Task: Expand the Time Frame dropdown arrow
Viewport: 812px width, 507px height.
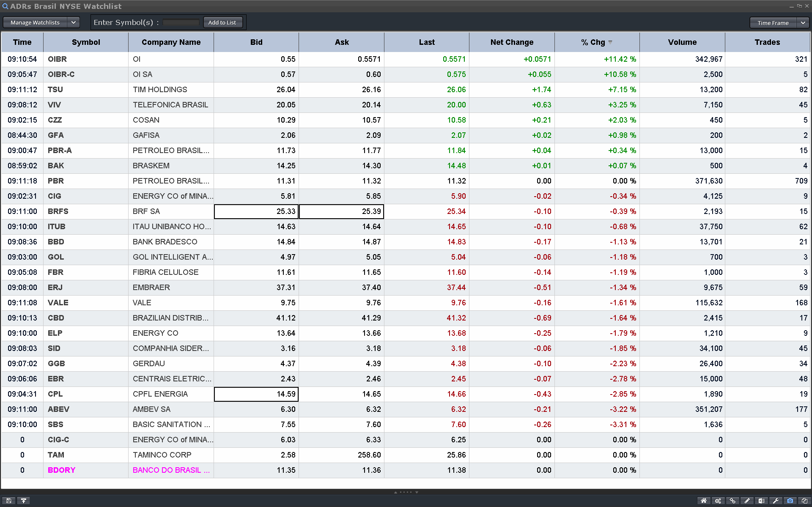Action: [x=803, y=23]
